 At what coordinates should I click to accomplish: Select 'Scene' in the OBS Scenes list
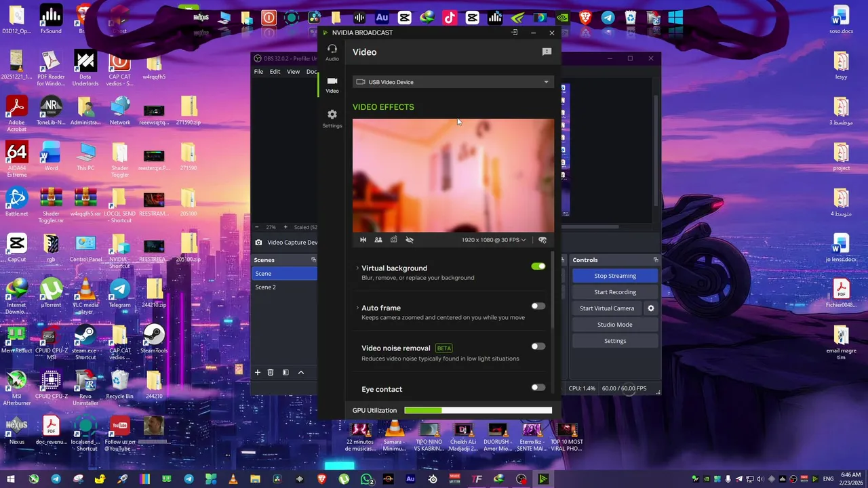284,273
